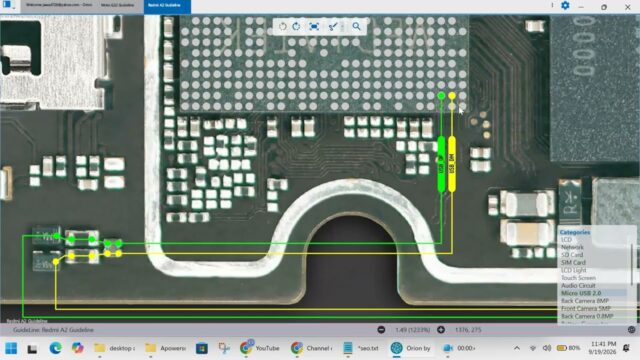The height and width of the screenshot is (360, 640).
Task: Rotate board view clockwise
Action: pos(296,27)
